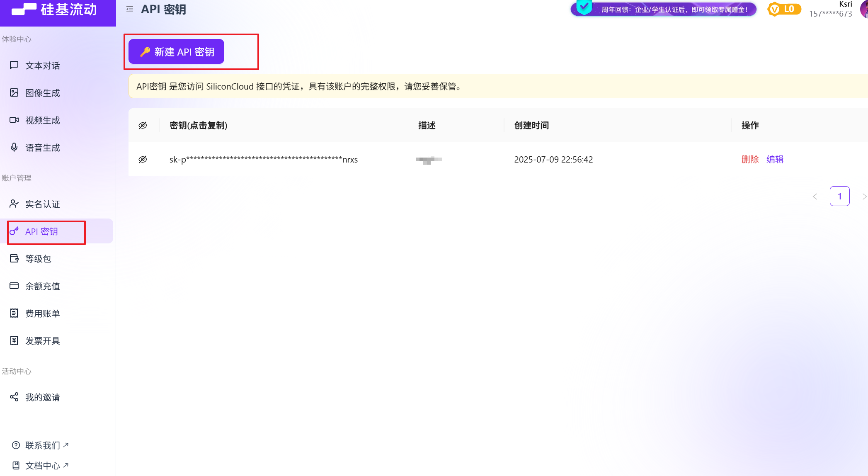Collapse the sidebar using the menu-fold icon
The height and width of the screenshot is (476, 868).
point(130,9)
